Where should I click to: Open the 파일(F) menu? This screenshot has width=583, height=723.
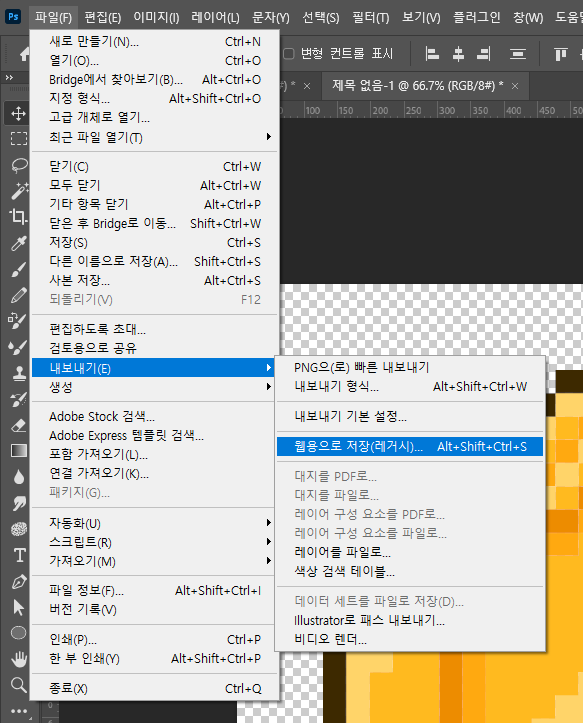(x=54, y=18)
